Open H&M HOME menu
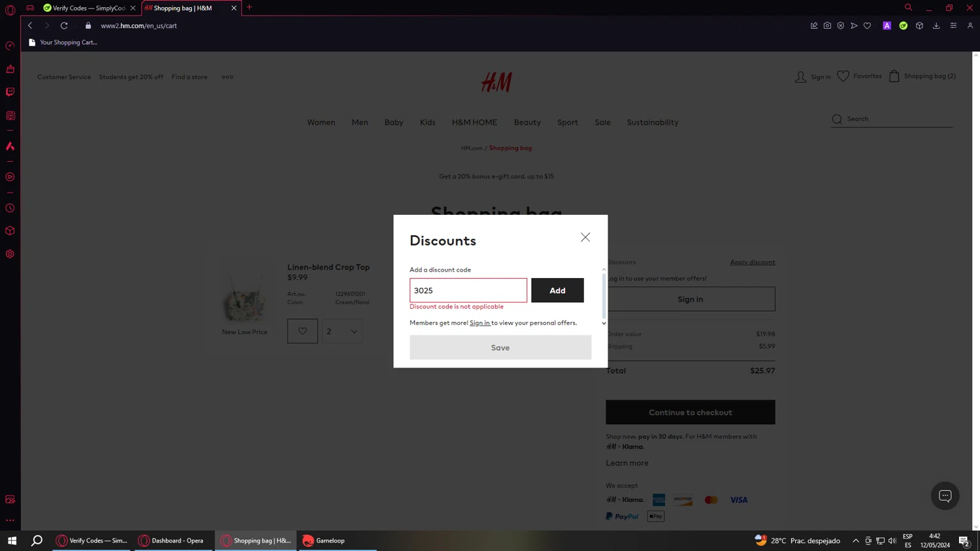Screen dimensions: 980x551 (474, 122)
